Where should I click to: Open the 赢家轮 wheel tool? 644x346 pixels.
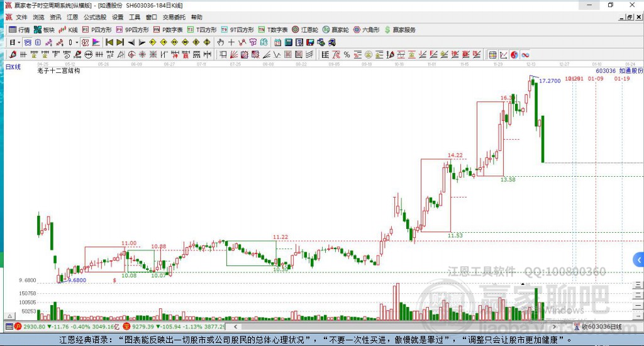tap(336, 30)
